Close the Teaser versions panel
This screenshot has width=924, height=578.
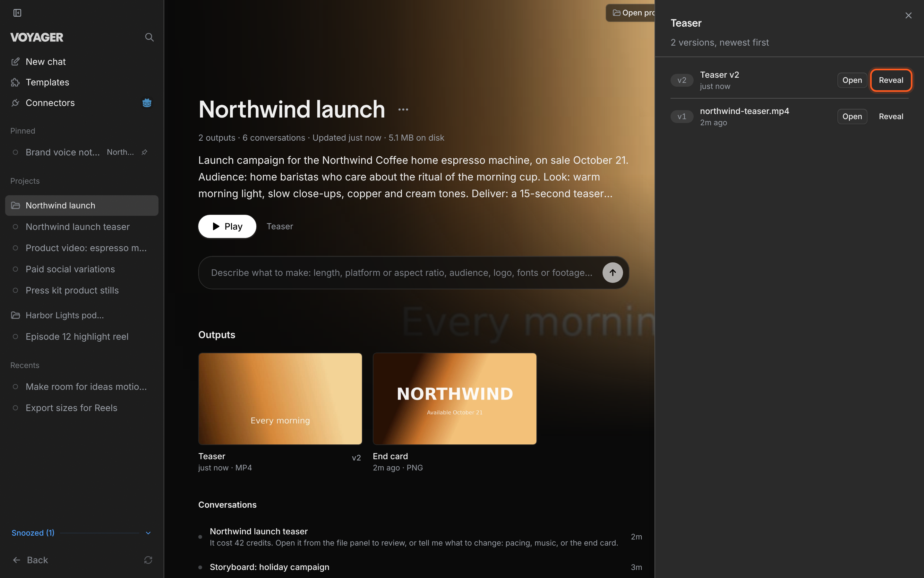908,15
